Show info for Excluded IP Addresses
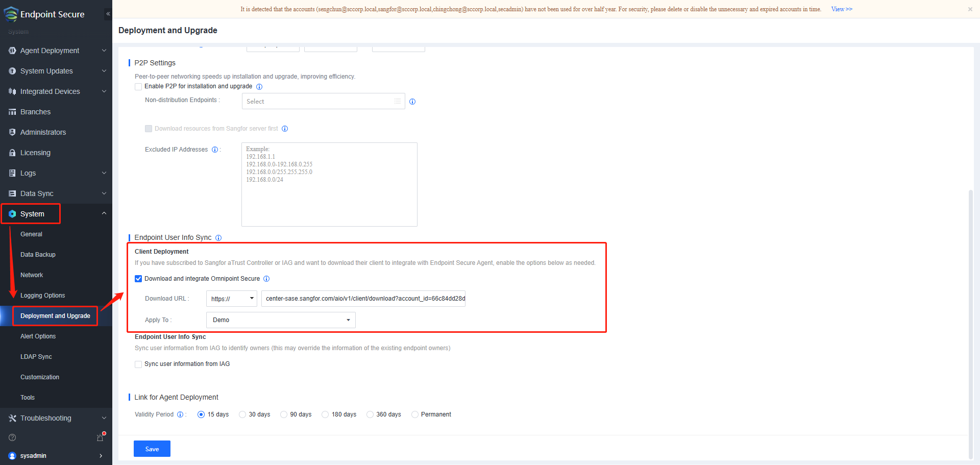Viewport: 980px width, 465px height. [215, 150]
